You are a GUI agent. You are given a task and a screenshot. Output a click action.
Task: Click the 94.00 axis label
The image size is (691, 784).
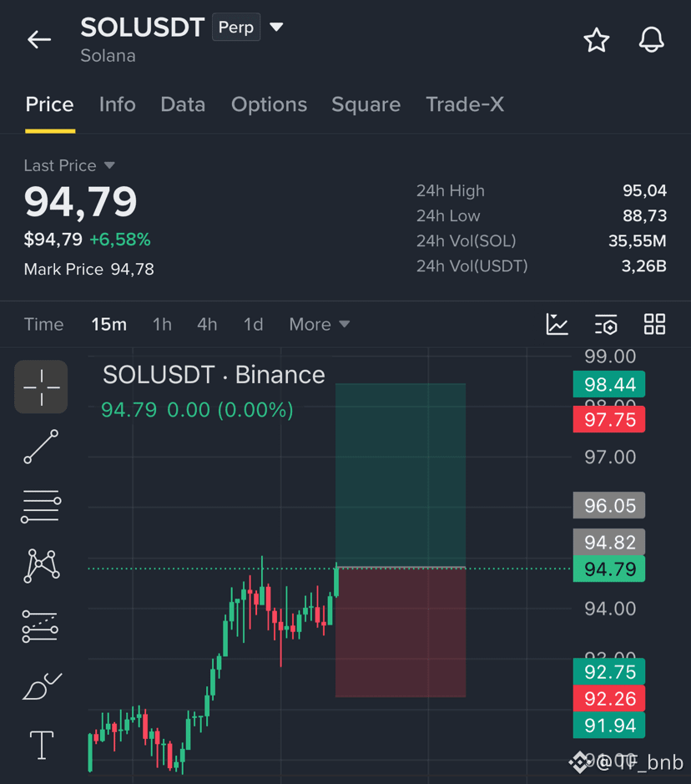click(x=610, y=609)
